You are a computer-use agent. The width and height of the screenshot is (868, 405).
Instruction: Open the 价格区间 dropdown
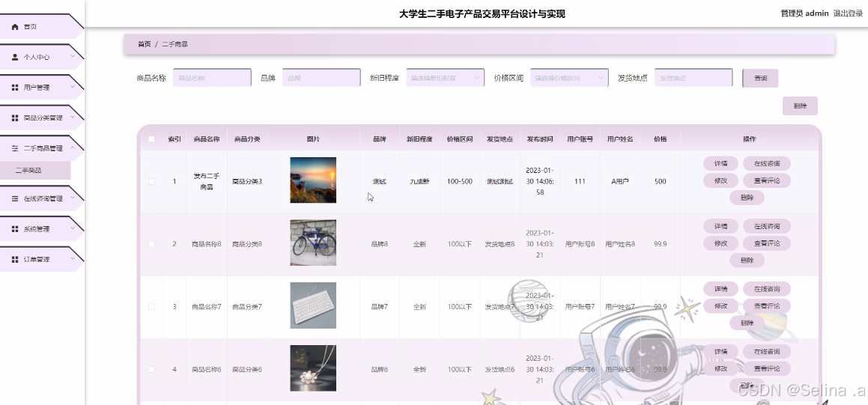569,78
